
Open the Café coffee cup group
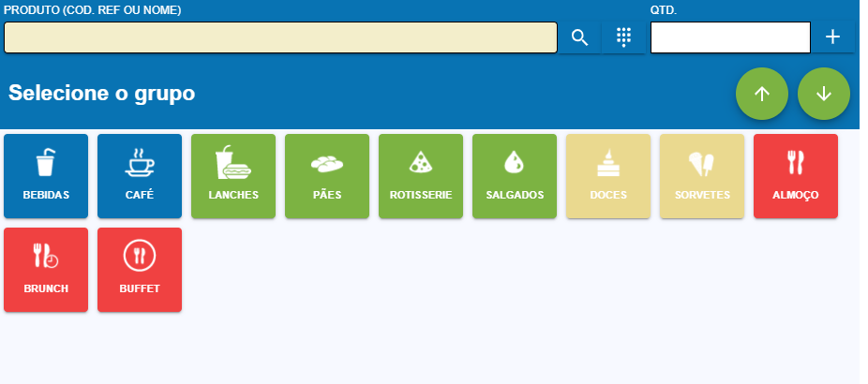coord(140,176)
